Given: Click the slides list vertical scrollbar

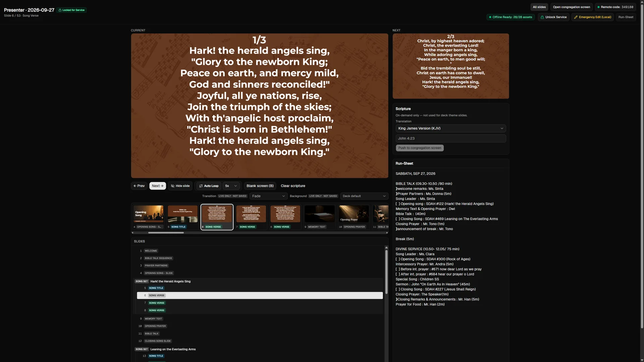Looking at the screenshot, I should tap(386, 272).
